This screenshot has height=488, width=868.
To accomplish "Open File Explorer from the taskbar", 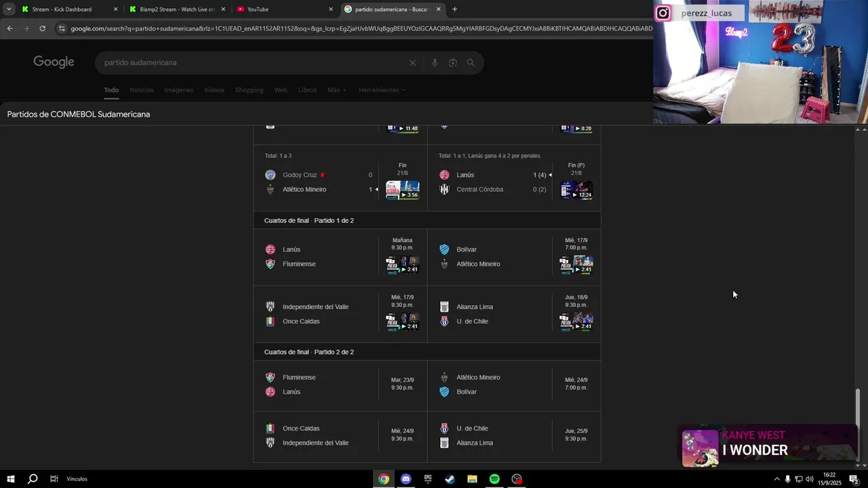I will coord(472,479).
